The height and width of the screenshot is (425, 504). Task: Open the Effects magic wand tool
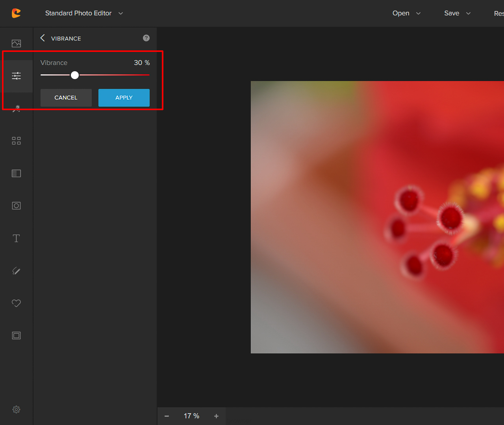(16, 109)
